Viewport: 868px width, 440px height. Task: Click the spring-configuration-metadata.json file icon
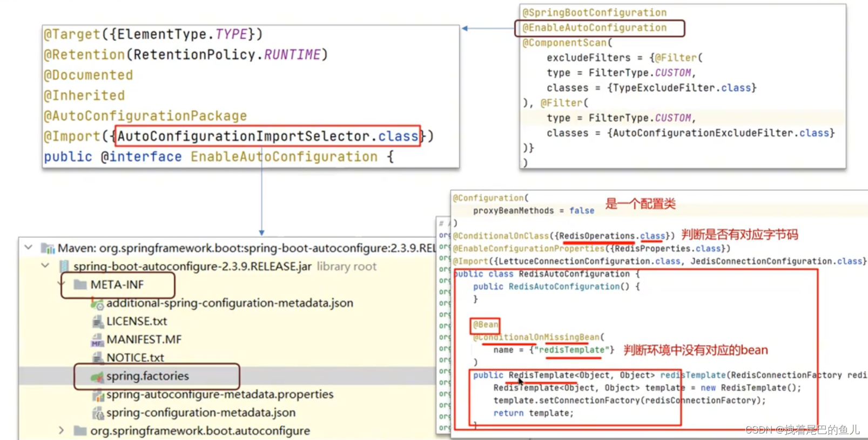[x=98, y=414]
